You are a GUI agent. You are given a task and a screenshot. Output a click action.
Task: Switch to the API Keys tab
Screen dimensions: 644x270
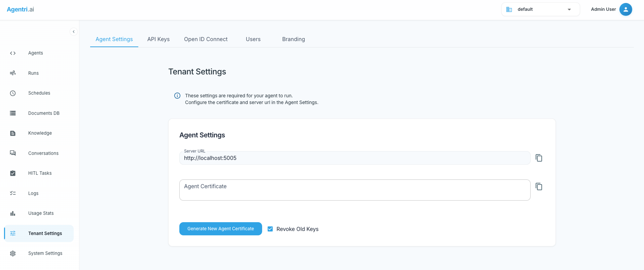point(158,39)
